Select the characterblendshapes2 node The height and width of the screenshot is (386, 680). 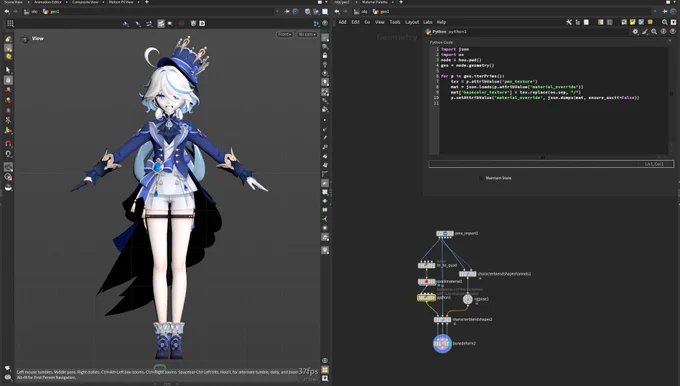(x=442, y=320)
